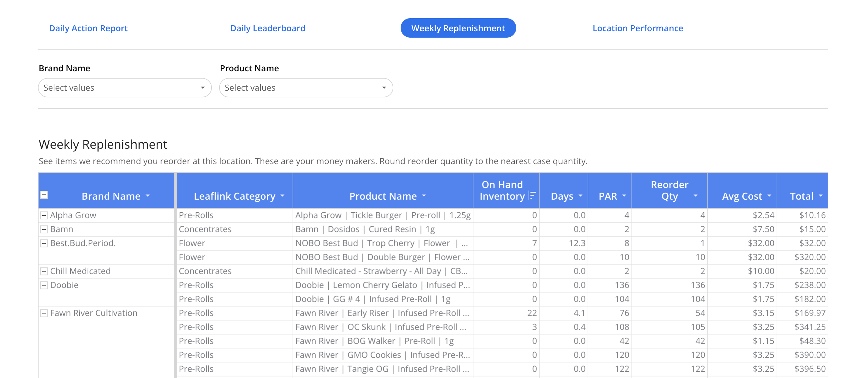The width and height of the screenshot is (868, 378).
Task: Collapse the Best.Bud.Period. brand group
Action: (x=44, y=243)
